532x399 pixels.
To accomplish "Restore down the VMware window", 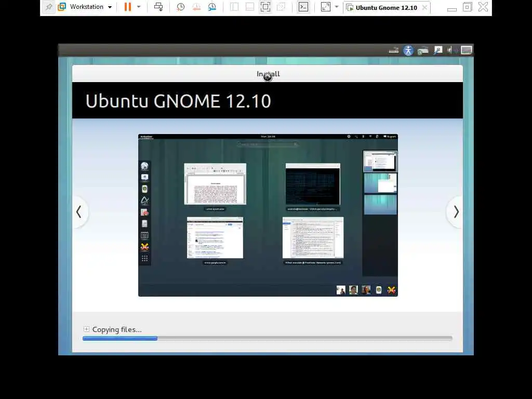I will [467, 7].
